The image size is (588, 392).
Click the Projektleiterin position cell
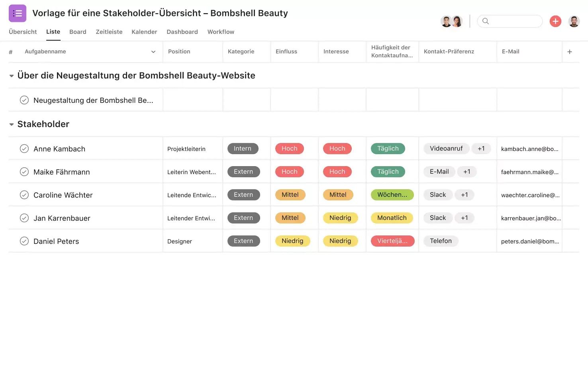[x=186, y=149]
